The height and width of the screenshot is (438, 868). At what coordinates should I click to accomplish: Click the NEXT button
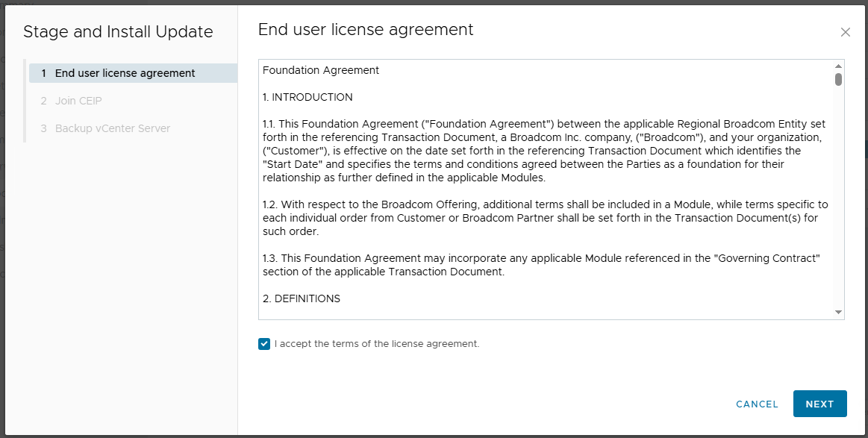click(x=819, y=404)
